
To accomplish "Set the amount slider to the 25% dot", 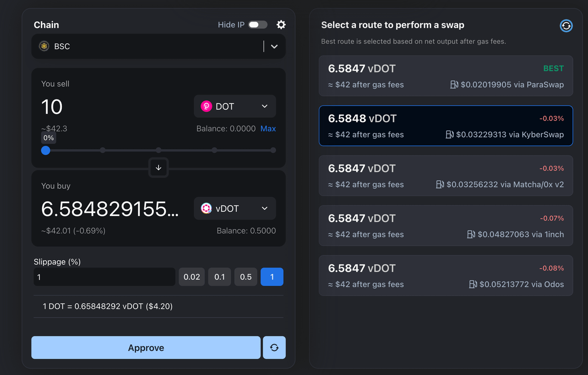I will coord(102,150).
